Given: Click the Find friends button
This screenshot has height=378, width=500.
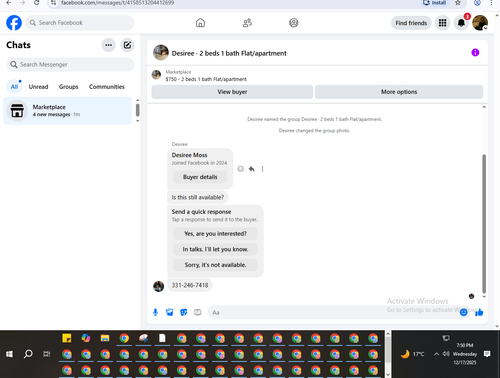Looking at the screenshot, I should pyautogui.click(x=411, y=23).
